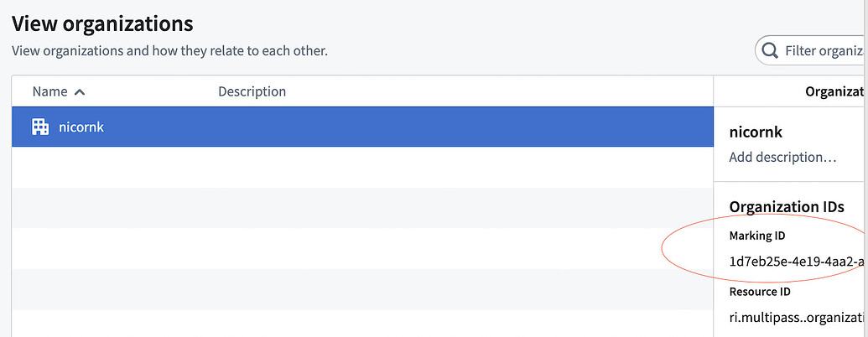Click the empty white row below nicornk
This screenshot has height=337, width=868.
362,167
